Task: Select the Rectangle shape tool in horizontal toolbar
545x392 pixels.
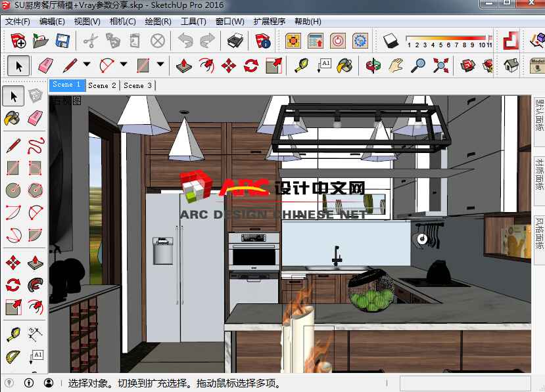Action: tap(143, 65)
